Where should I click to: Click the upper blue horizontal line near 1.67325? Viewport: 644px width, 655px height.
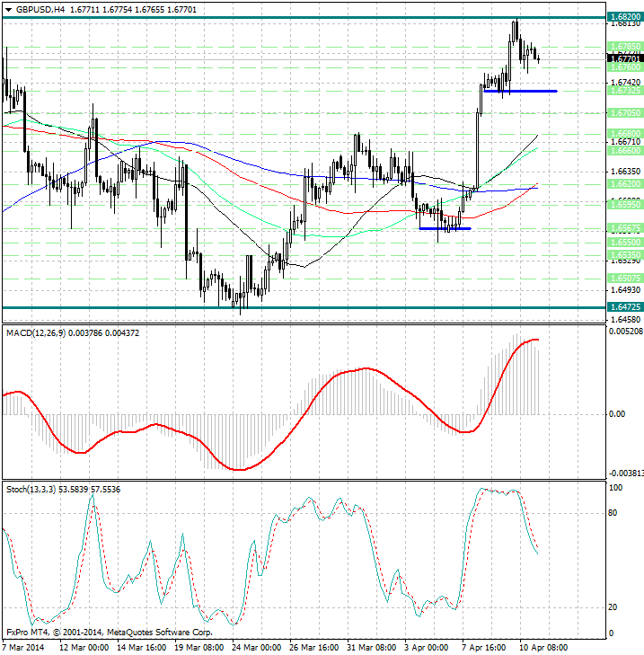coord(520,91)
